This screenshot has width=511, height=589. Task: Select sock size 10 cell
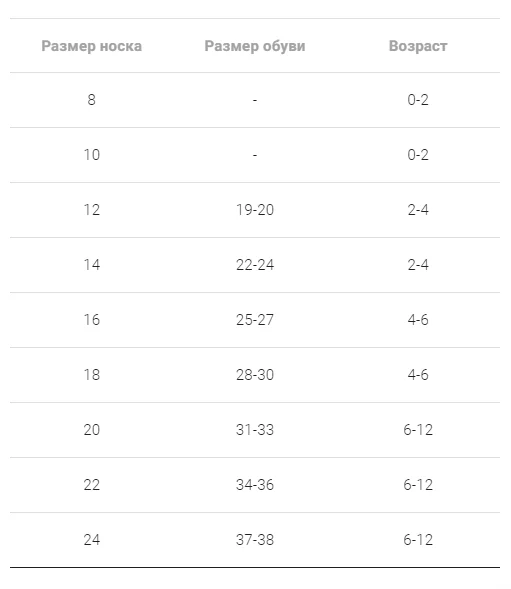[92, 155]
